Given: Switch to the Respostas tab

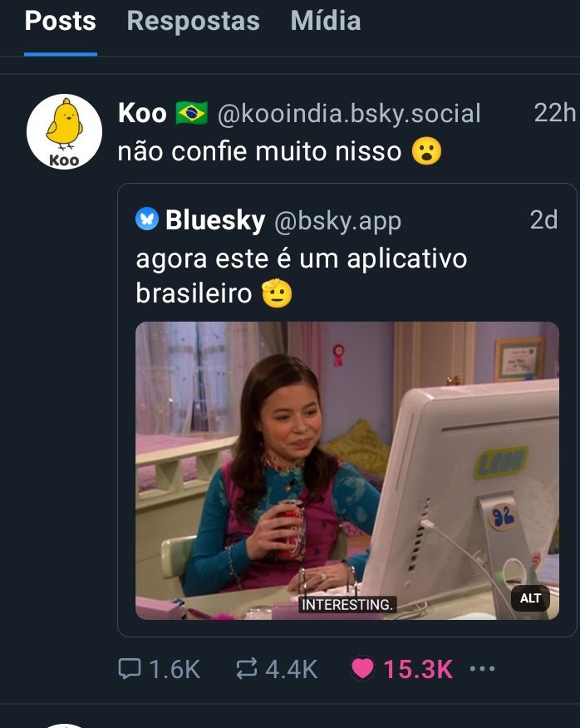Looking at the screenshot, I should coord(193,21).
